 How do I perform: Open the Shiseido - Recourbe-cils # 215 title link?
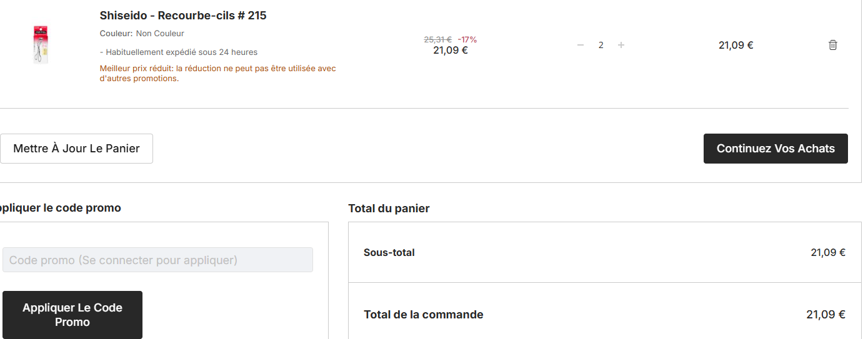click(x=183, y=16)
